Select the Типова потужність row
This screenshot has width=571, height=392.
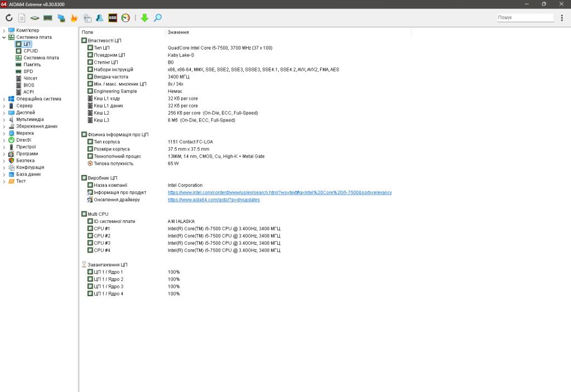click(x=245, y=163)
